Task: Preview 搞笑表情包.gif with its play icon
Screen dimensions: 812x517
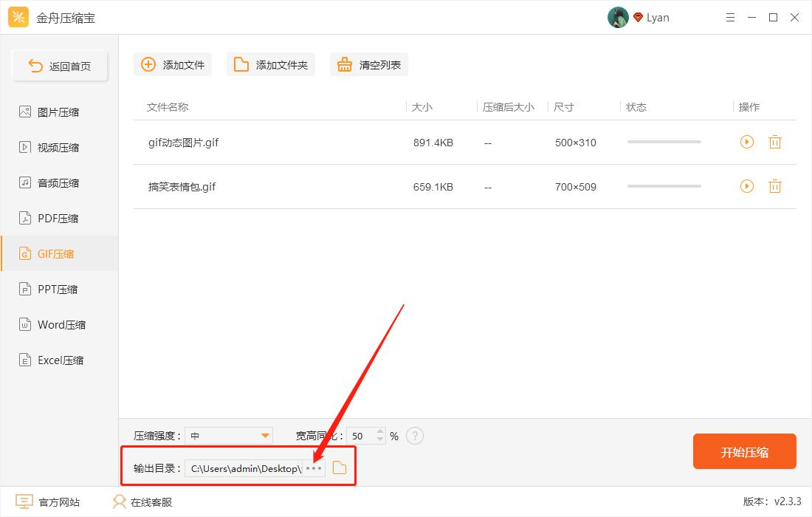Action: pyautogui.click(x=746, y=186)
